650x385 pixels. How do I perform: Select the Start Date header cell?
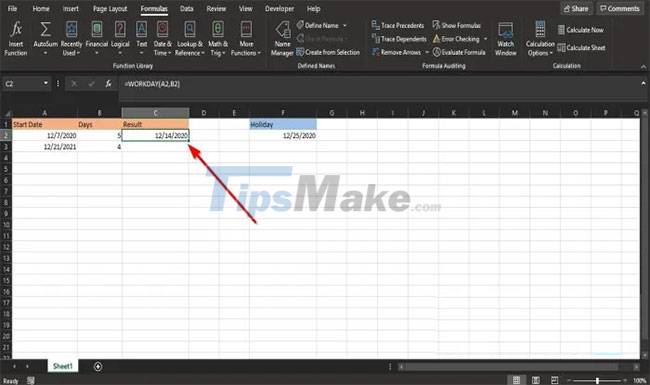click(x=45, y=124)
